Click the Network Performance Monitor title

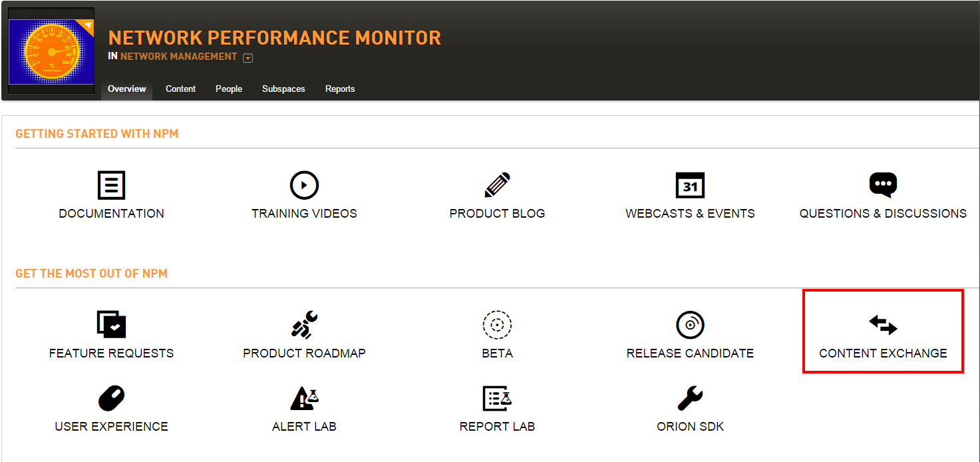[x=274, y=38]
